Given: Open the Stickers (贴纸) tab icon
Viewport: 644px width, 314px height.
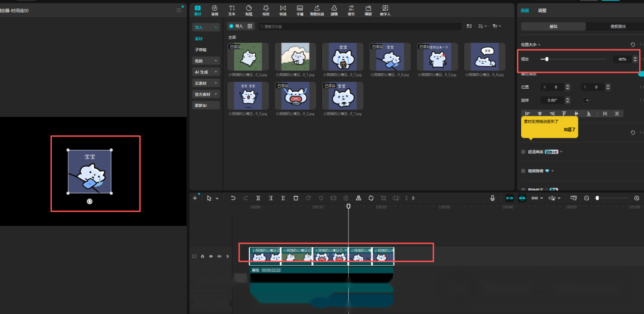Looking at the screenshot, I should [x=249, y=10].
